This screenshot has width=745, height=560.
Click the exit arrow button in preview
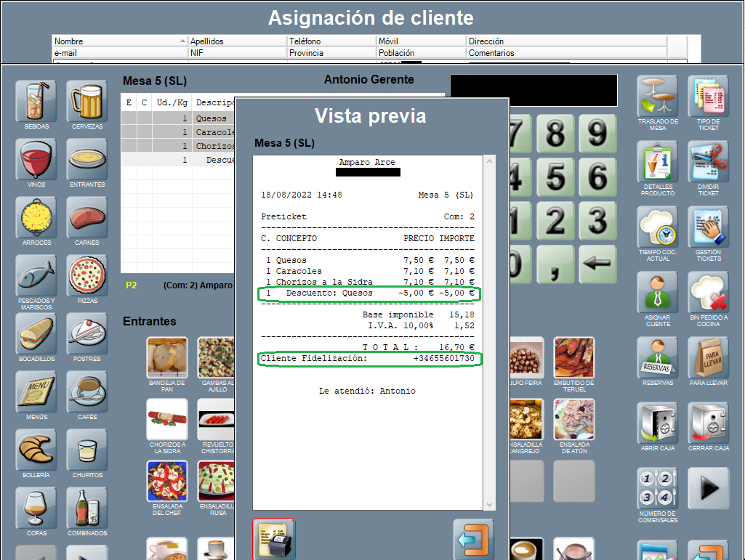472,540
